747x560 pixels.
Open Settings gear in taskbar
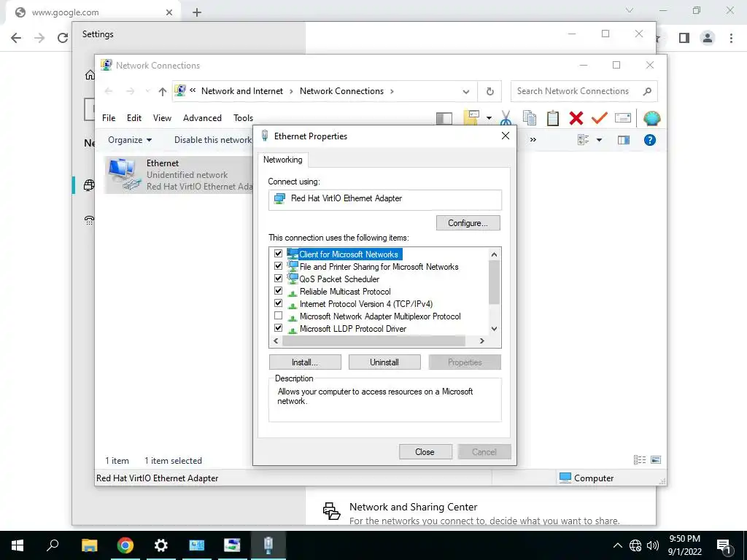(x=161, y=545)
